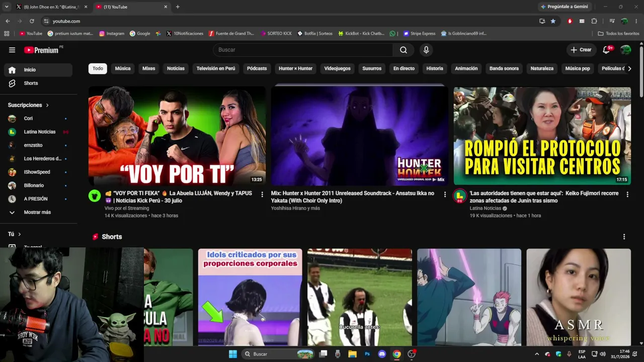Click the Latina Noticias channel name under the video
Image resolution: width=644 pixels, height=362 pixels.
pyautogui.click(x=486, y=208)
